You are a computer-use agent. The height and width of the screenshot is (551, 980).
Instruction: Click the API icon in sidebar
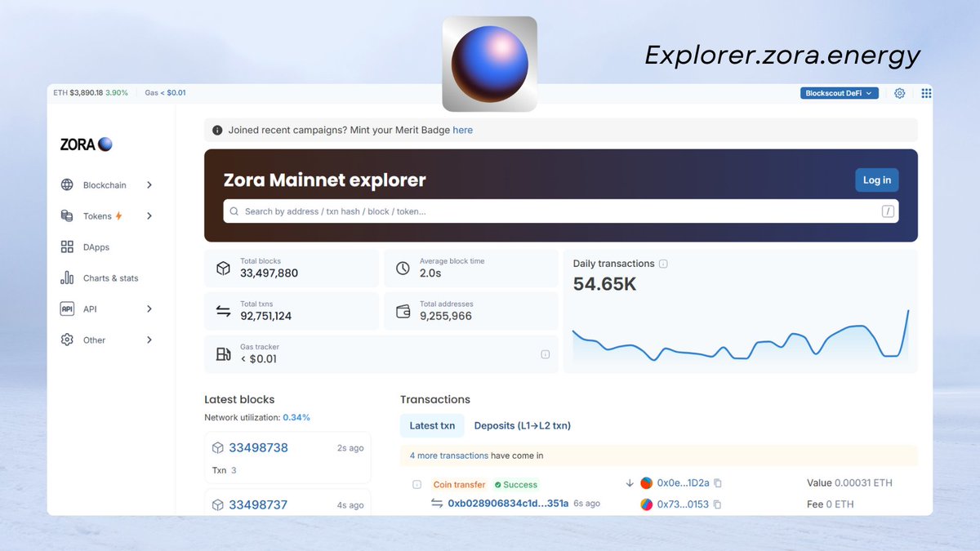click(x=67, y=309)
